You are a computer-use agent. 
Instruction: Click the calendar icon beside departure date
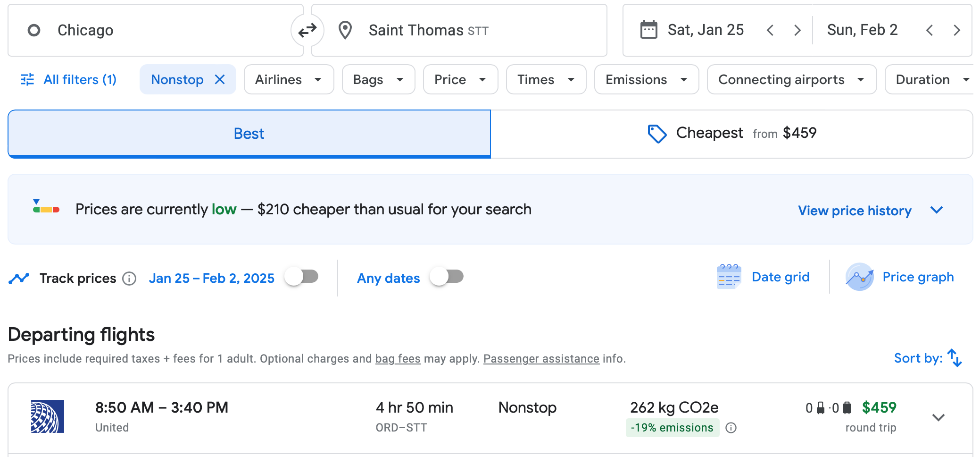coord(648,30)
